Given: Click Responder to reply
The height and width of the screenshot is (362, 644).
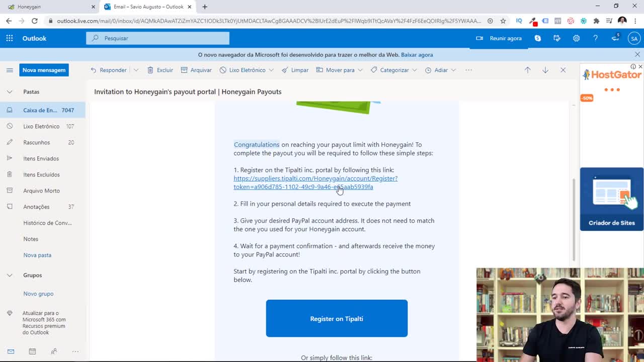Looking at the screenshot, I should coord(108,70).
